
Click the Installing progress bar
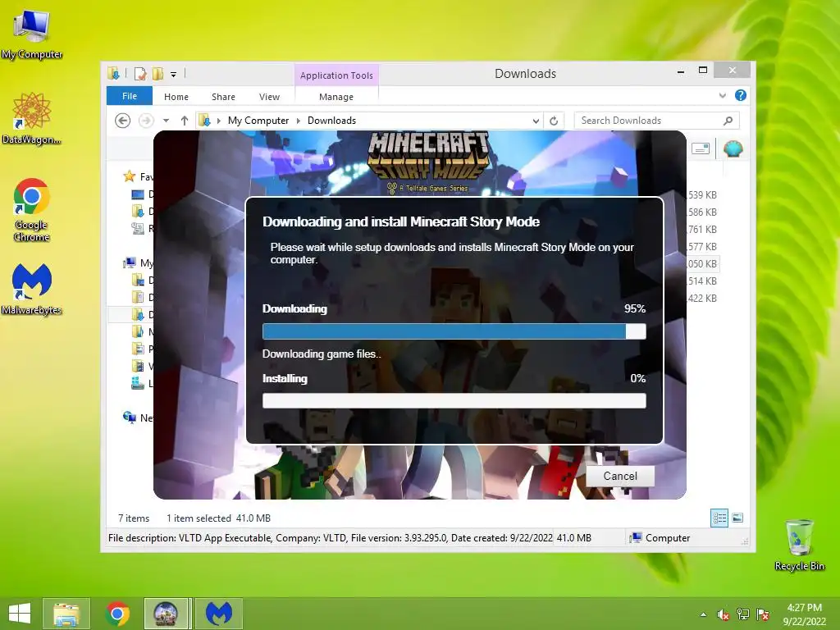[454, 400]
